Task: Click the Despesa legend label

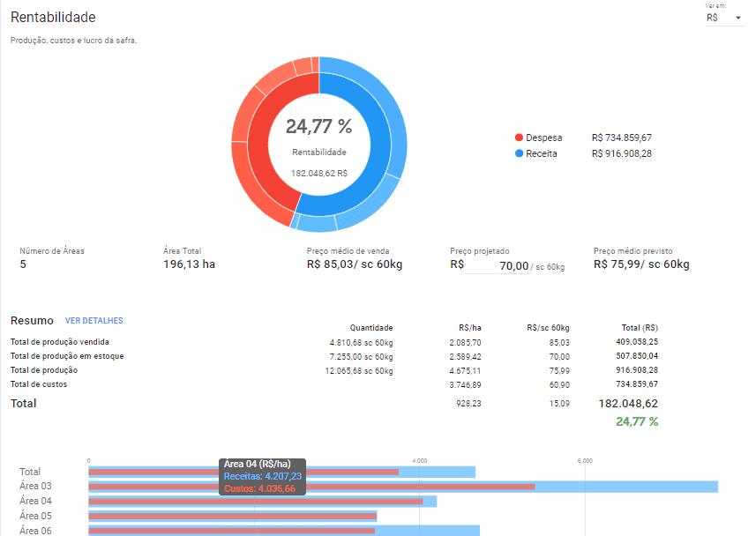Action: [x=544, y=138]
